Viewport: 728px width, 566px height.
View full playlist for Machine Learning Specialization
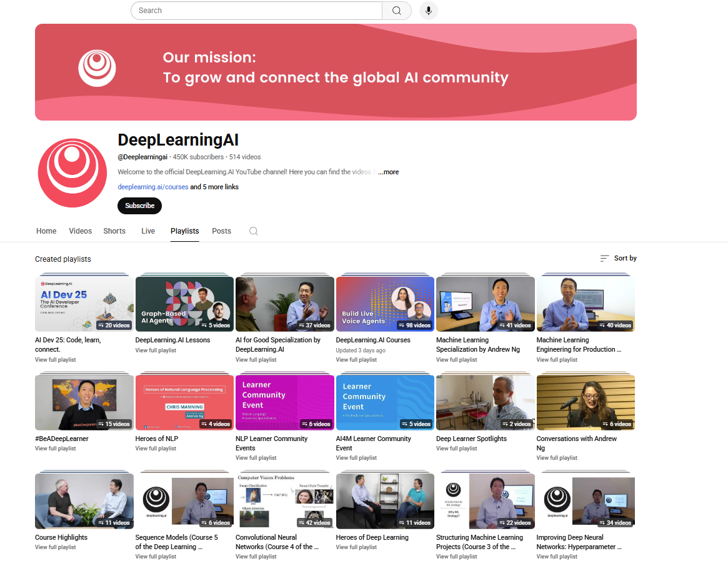point(456,359)
